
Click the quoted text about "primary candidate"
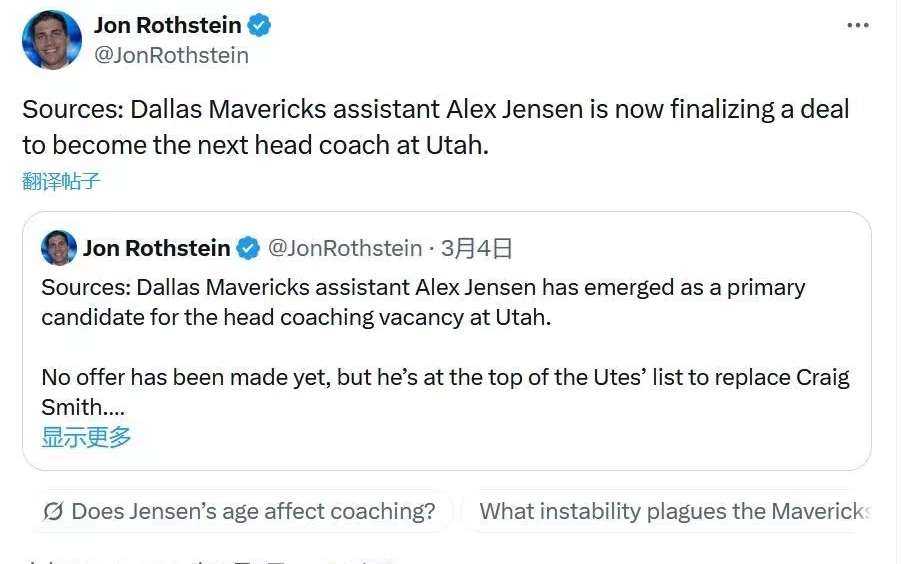click(423, 302)
